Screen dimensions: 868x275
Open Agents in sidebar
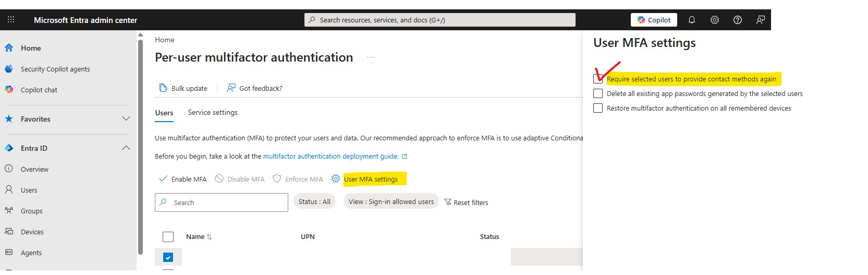coord(31,253)
